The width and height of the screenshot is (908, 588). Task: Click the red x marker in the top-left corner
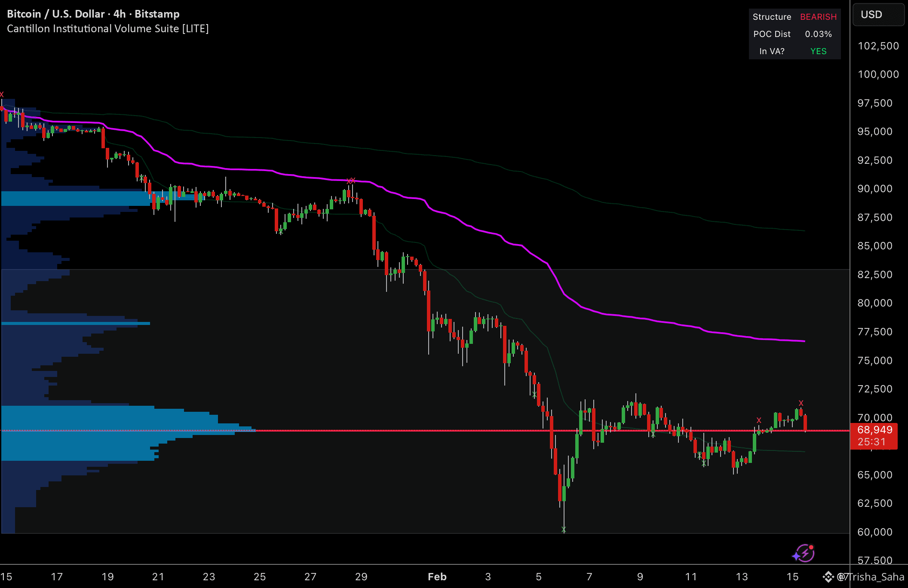coord(2,94)
